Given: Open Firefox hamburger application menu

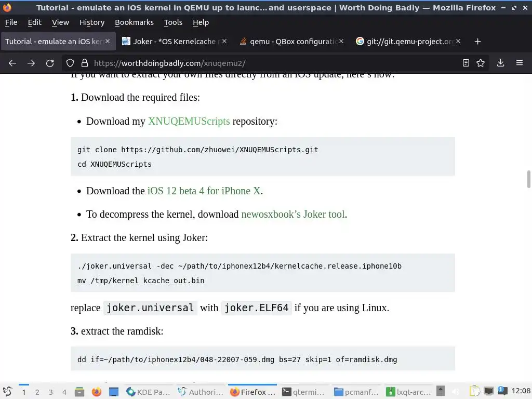Looking at the screenshot, I should [x=520, y=63].
